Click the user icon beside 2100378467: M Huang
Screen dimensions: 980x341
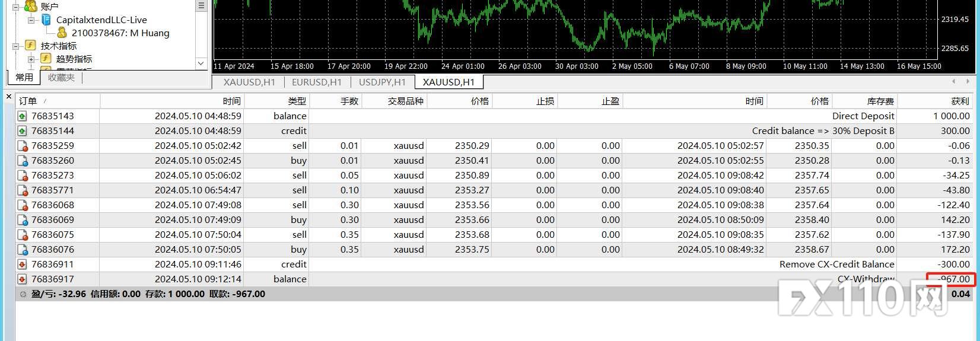pyautogui.click(x=62, y=33)
